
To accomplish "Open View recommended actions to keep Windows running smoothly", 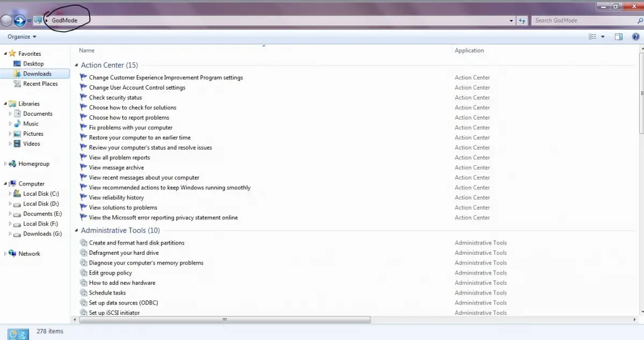I will pyautogui.click(x=170, y=187).
